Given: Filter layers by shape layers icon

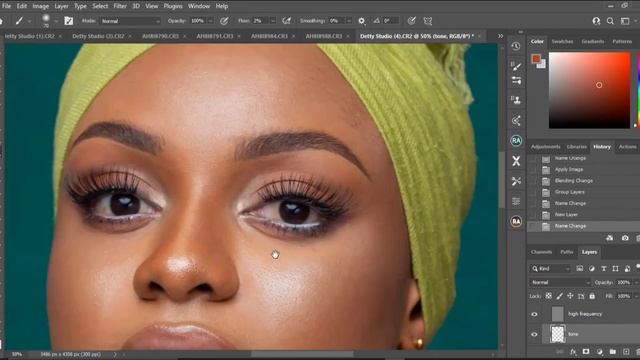Looking at the screenshot, I should tap(616, 269).
